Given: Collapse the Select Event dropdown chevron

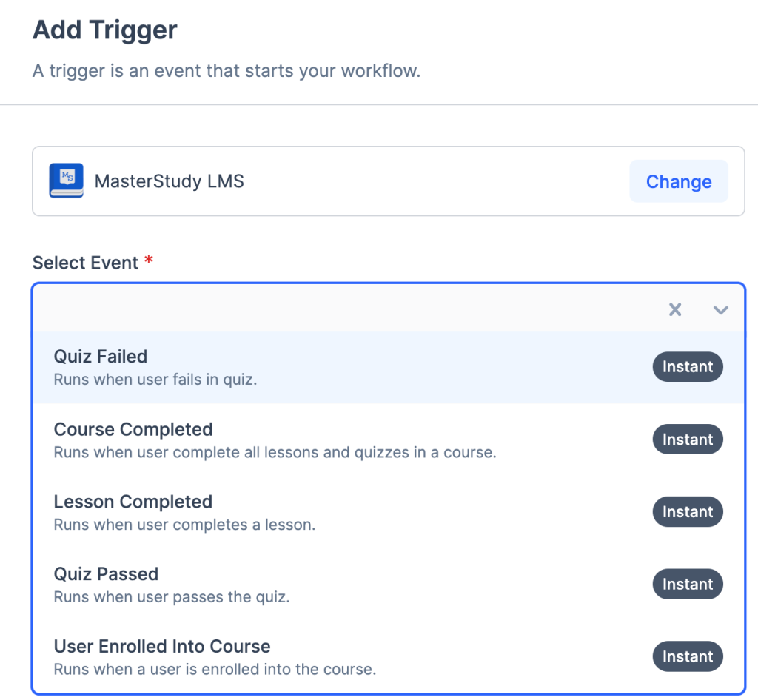Looking at the screenshot, I should click(x=720, y=309).
